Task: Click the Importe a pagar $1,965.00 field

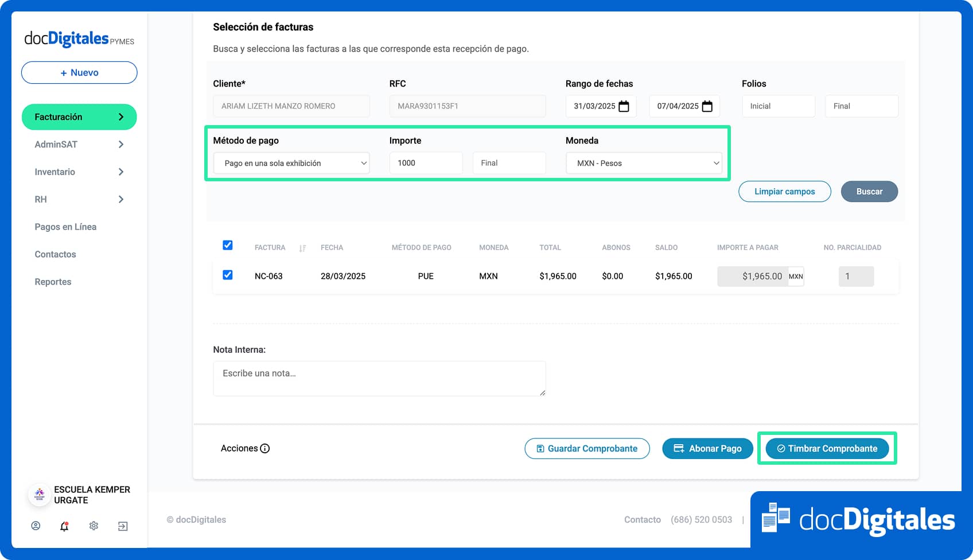Action: tap(753, 276)
